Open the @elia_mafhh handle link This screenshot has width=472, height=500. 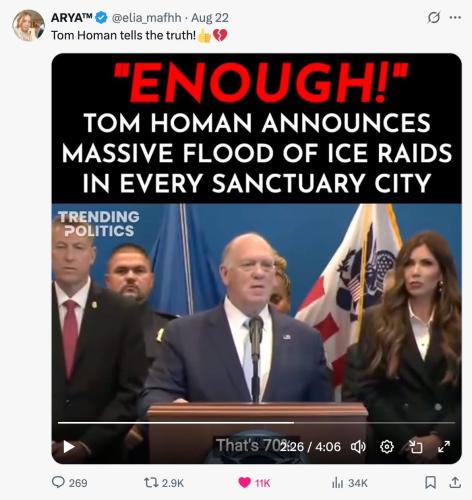tap(147, 18)
